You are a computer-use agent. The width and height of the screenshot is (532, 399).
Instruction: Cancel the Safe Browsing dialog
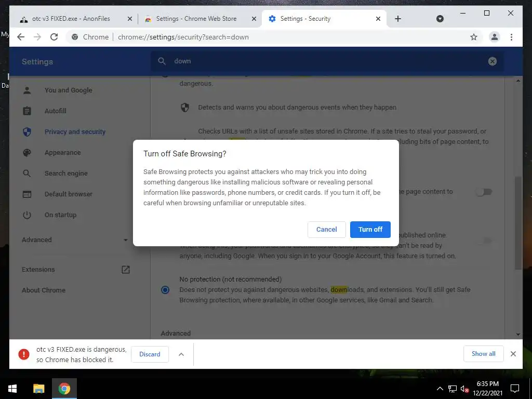coord(326,229)
